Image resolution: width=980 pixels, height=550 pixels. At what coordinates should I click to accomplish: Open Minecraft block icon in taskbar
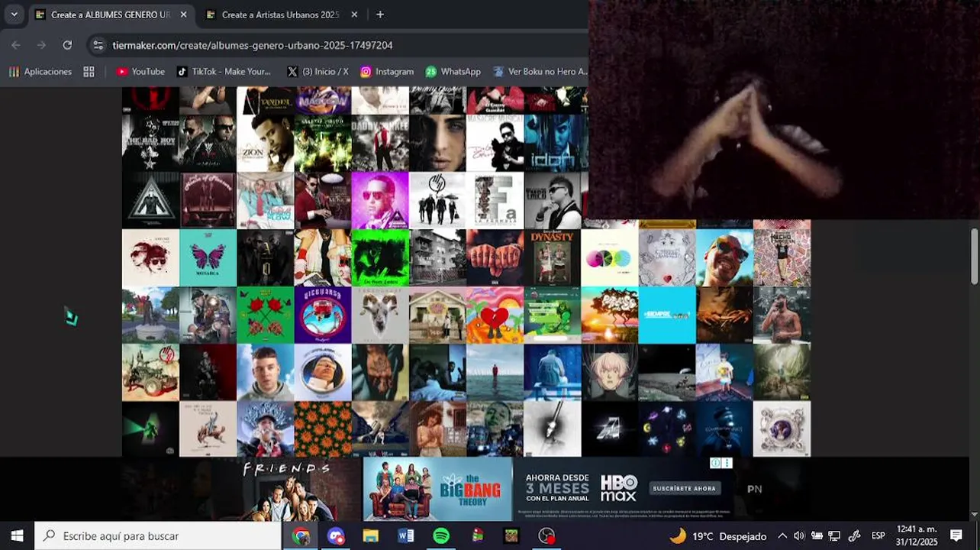click(511, 535)
